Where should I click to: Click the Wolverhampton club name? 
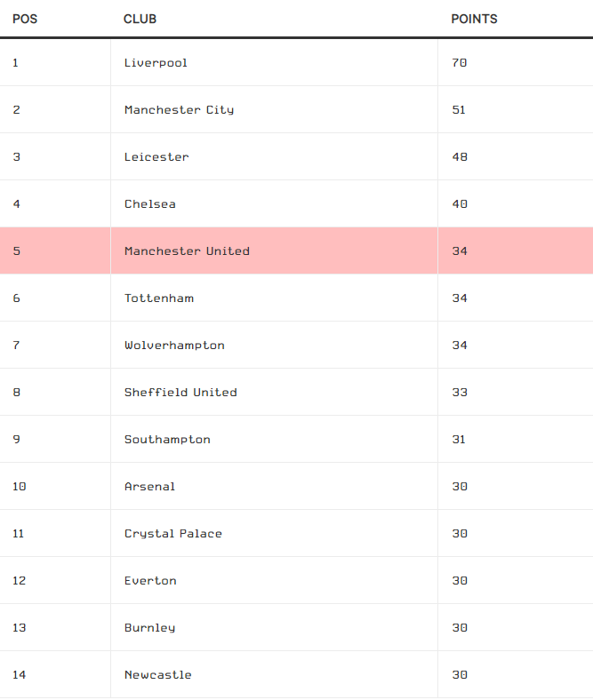174,346
